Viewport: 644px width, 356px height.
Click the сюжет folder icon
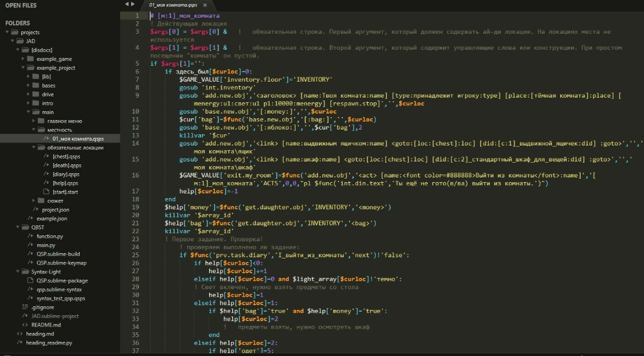(x=41, y=200)
